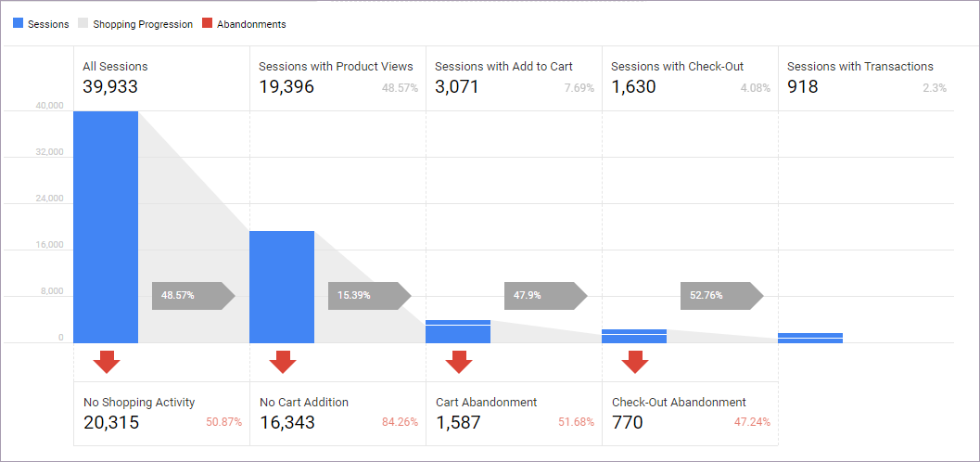Click the 52.76% gray progression arrow
Screen dimensions: 980x462
tap(720, 295)
